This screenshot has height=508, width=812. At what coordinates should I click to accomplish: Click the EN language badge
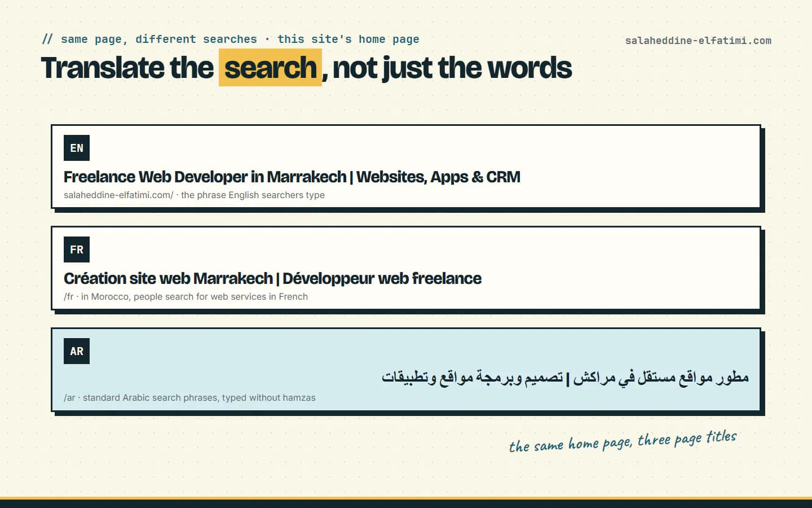click(77, 148)
